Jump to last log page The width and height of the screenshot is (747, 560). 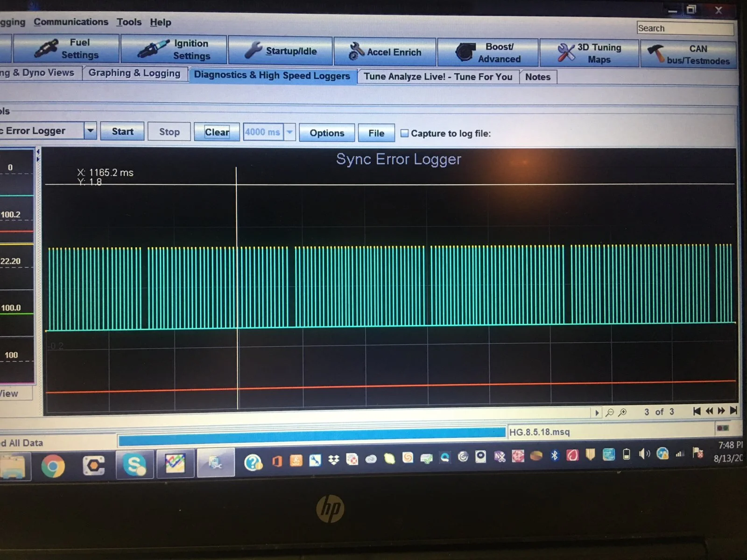coord(733,411)
